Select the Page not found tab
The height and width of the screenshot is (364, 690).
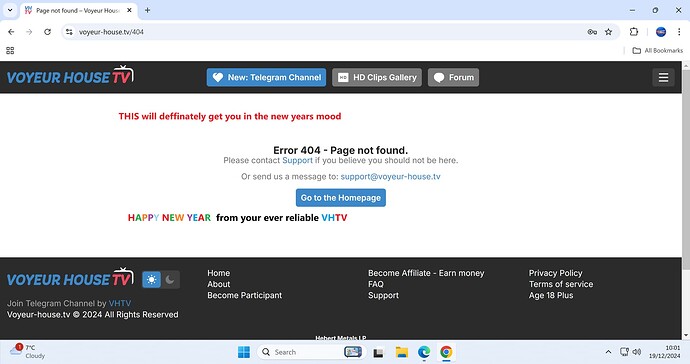(x=78, y=11)
